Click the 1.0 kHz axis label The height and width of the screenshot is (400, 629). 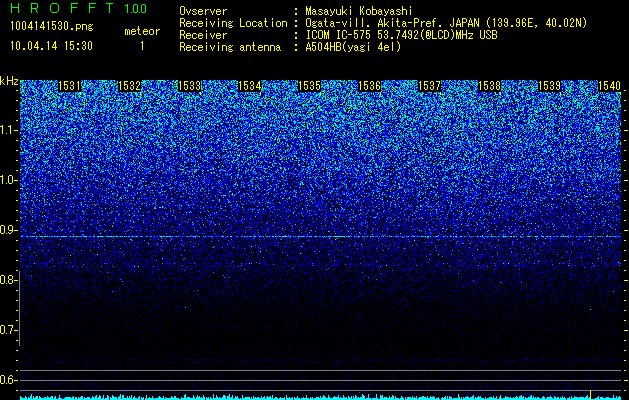point(9,180)
